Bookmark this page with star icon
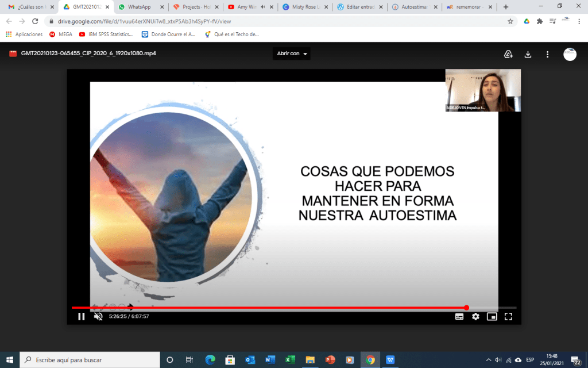Screen dimensions: 588x368 510,21
